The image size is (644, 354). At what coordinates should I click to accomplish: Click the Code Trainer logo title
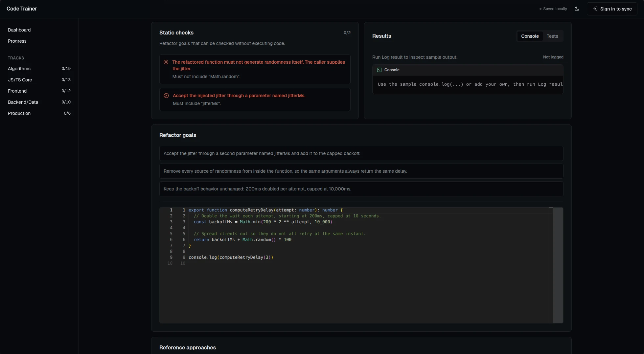pyautogui.click(x=22, y=9)
